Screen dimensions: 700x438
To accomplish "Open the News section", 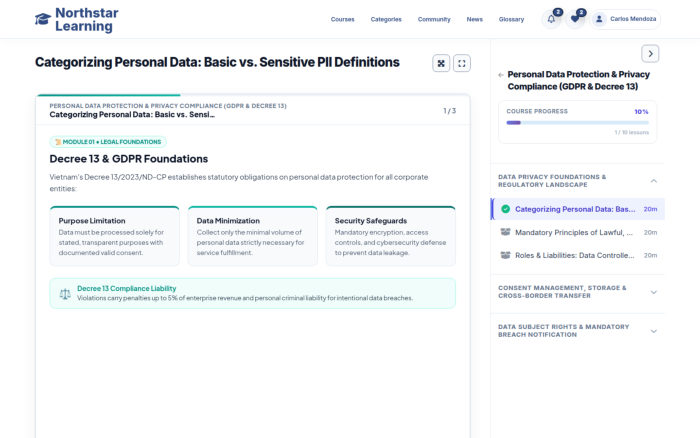I will [475, 19].
